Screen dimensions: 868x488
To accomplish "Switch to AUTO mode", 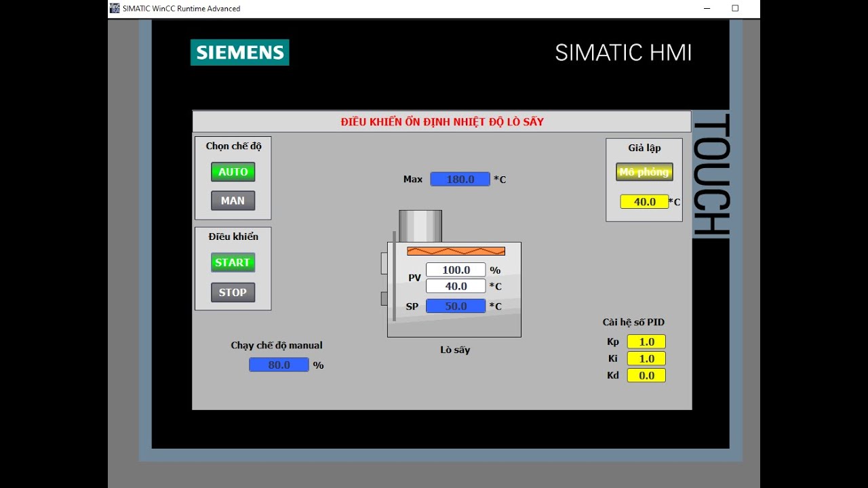I will [x=233, y=171].
